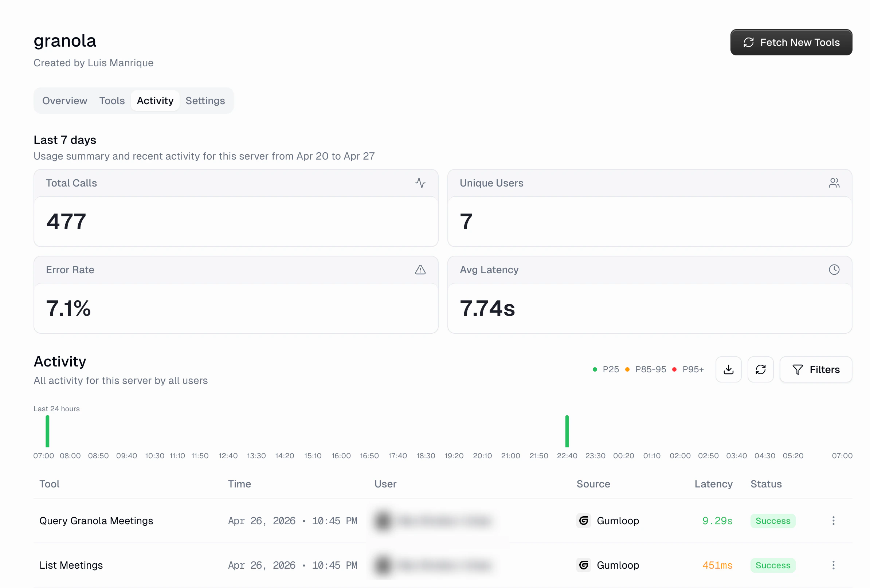Click the warning icon on Error Rate card

pyautogui.click(x=420, y=270)
